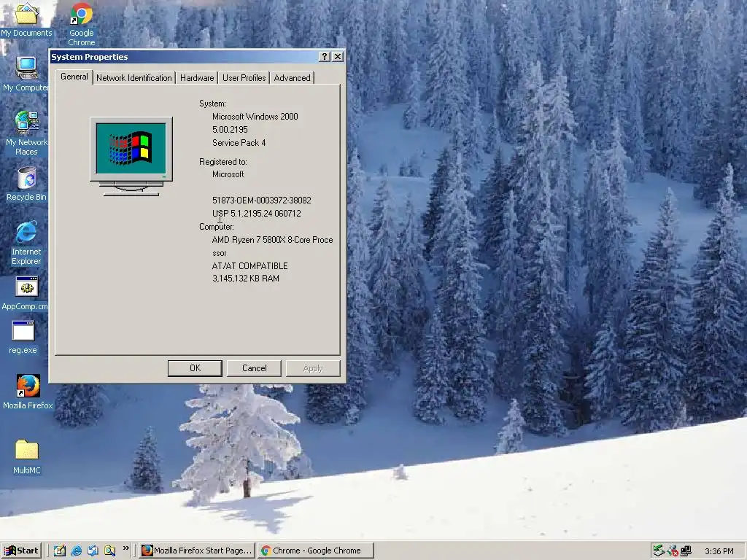The height and width of the screenshot is (560, 747).
Task: Expand quick launch overflow chevron
Action: pyautogui.click(x=125, y=548)
